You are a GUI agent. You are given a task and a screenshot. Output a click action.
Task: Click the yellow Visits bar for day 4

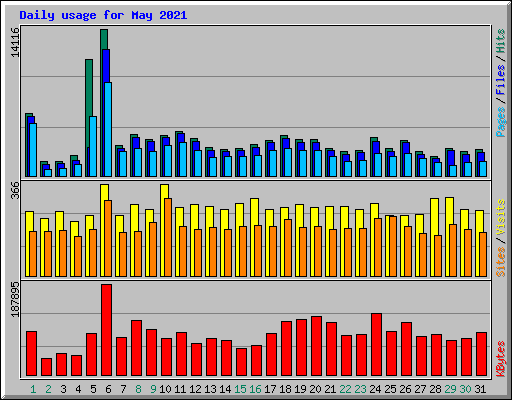coord(74,230)
